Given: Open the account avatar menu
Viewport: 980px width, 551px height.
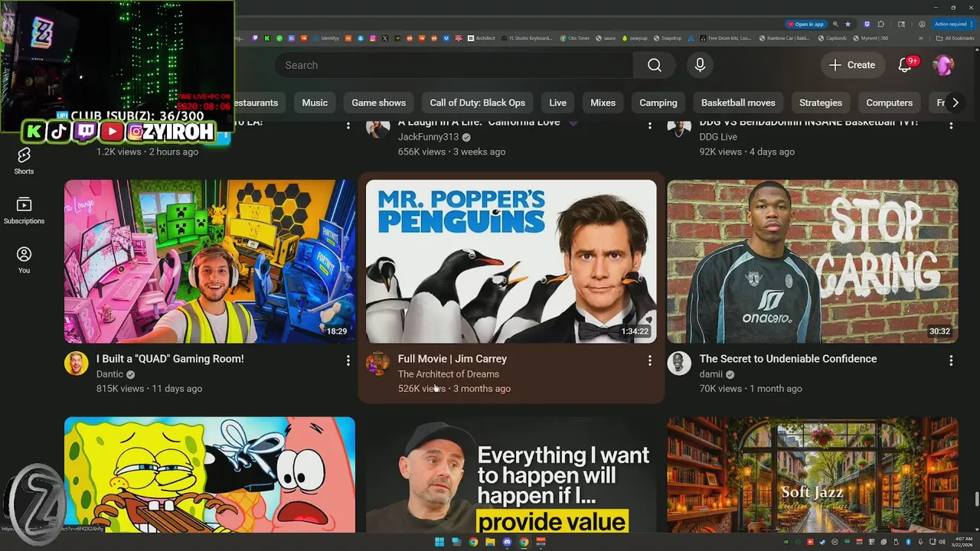Looking at the screenshot, I should [943, 65].
